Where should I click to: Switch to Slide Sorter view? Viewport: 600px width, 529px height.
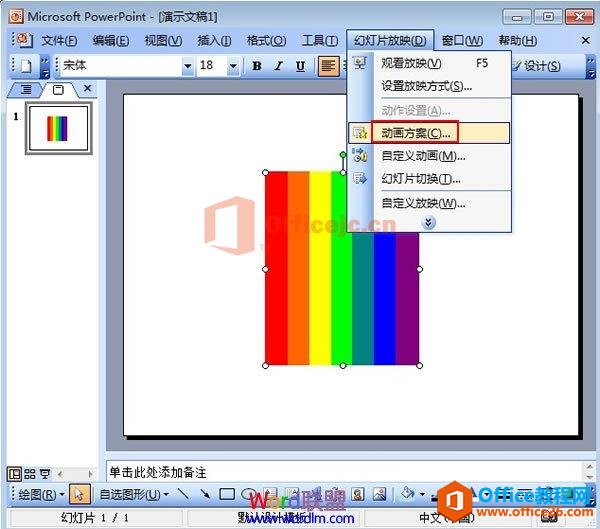pyautogui.click(x=30, y=474)
